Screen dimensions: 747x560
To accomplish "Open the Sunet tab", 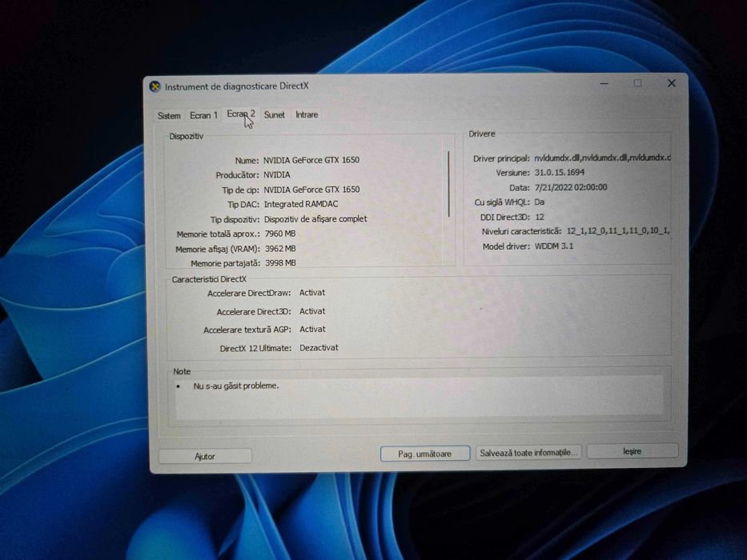I will [275, 114].
